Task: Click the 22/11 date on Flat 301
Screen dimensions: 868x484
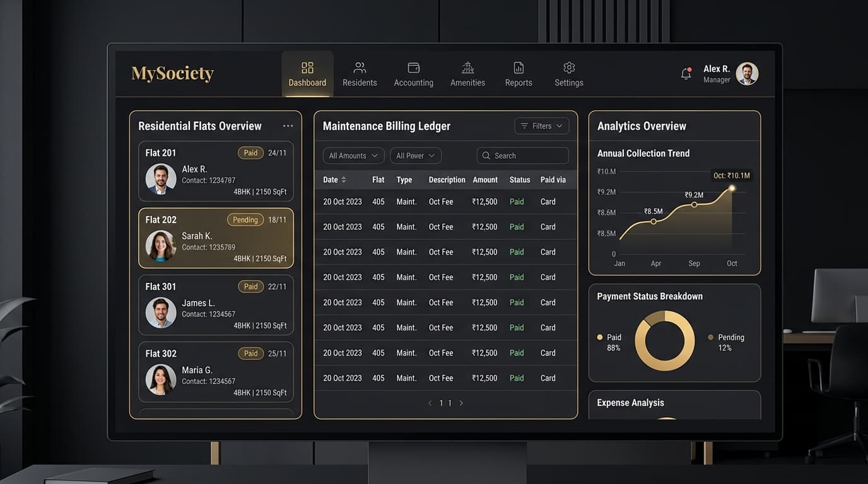Action: [277, 287]
